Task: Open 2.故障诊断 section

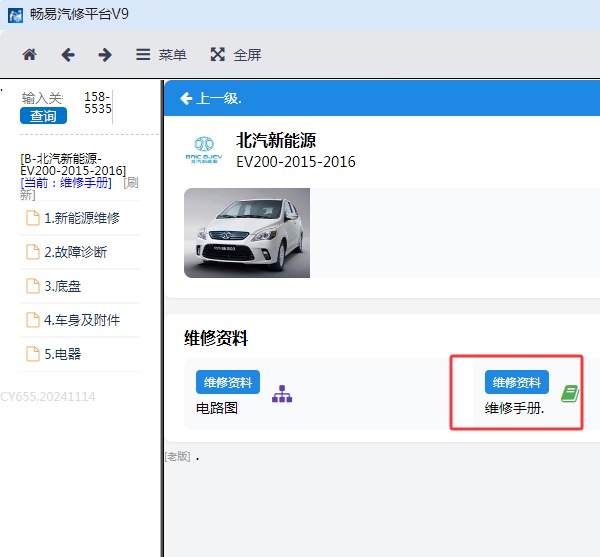Action: tap(80, 252)
